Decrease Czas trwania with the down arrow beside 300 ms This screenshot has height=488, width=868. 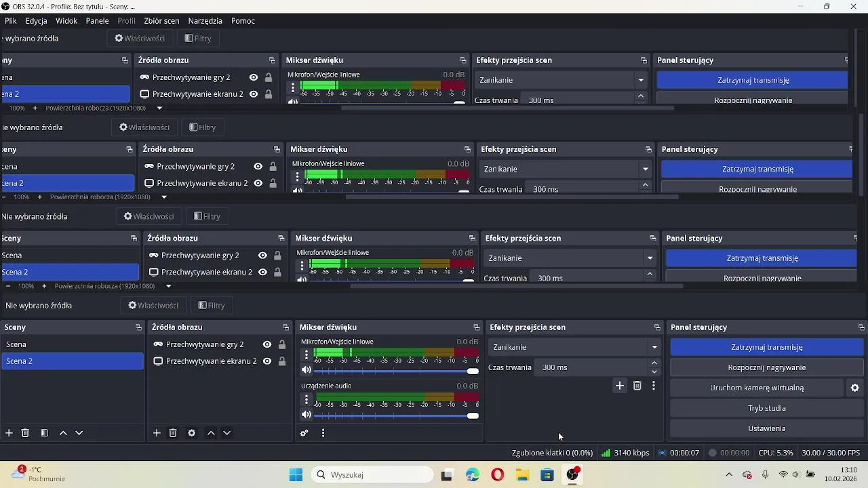pos(654,371)
